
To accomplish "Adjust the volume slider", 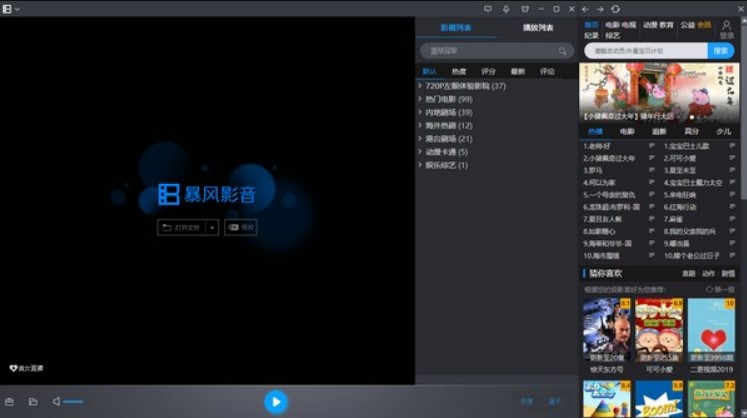I will (x=73, y=402).
